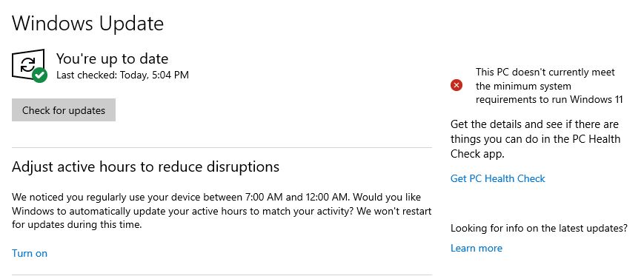Click the Windows Update page title

point(88,24)
